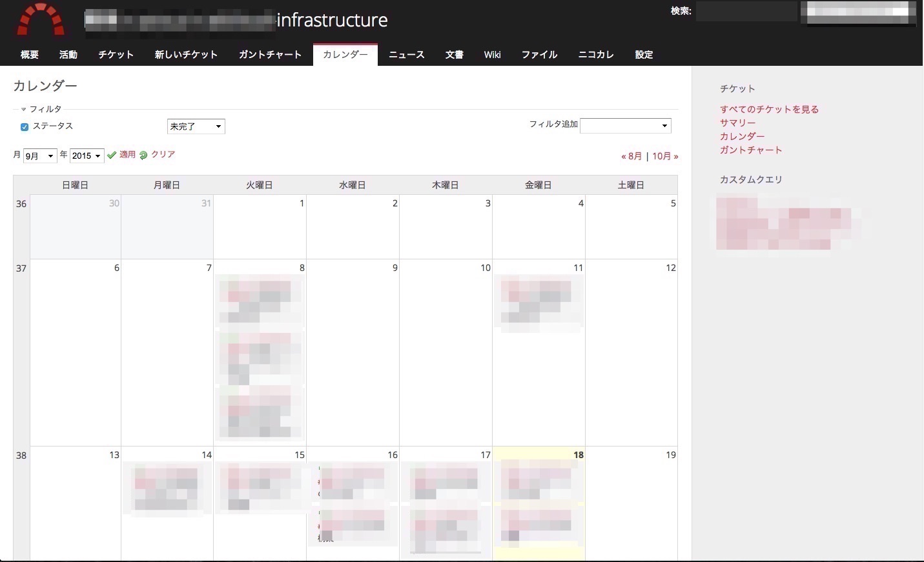Screen dimensions: 924x562
Task: Navigate to previous month « 8月
Action: coord(631,156)
